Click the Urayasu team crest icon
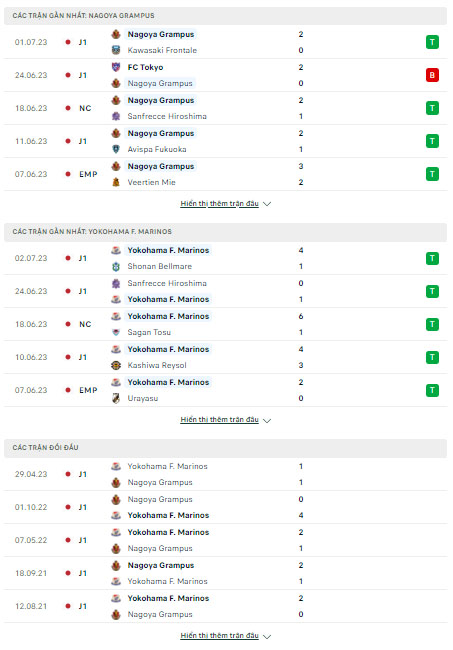The image size is (453, 650). [x=116, y=398]
